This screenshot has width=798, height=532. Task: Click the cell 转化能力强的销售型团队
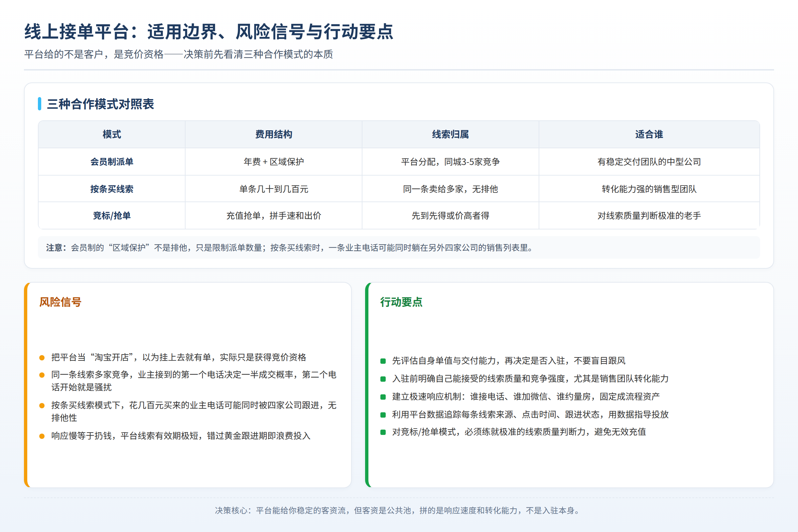[x=649, y=189]
